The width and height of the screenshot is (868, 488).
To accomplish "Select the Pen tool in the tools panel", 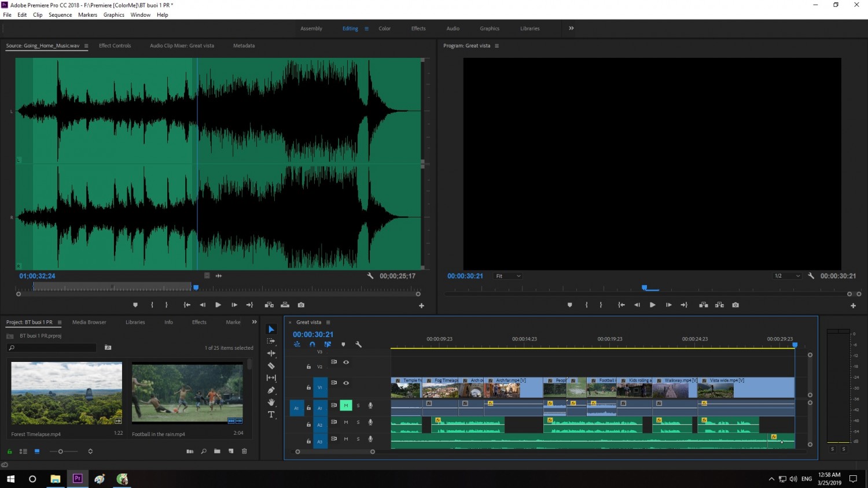I will click(x=271, y=390).
